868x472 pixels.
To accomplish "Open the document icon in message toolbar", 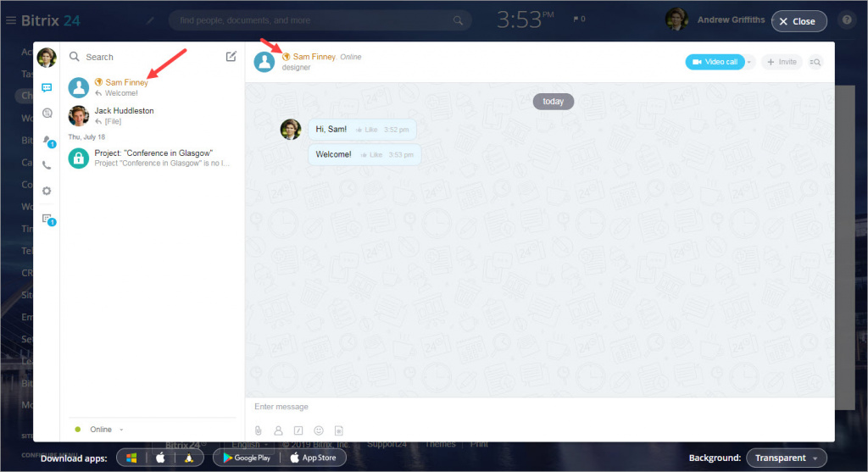I will coord(339,430).
